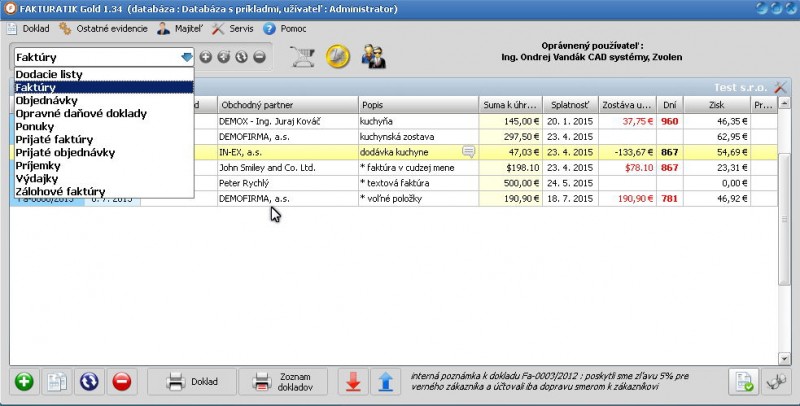Click the small gray minus button

click(x=259, y=57)
